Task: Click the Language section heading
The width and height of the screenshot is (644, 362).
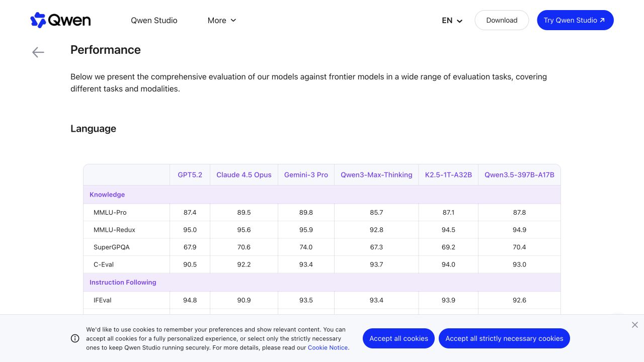Action: click(93, 129)
